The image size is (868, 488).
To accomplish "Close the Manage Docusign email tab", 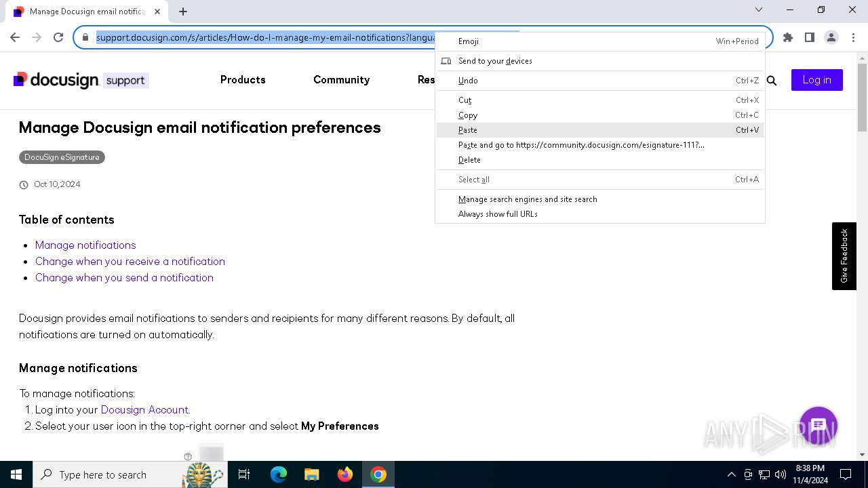I will click(157, 12).
